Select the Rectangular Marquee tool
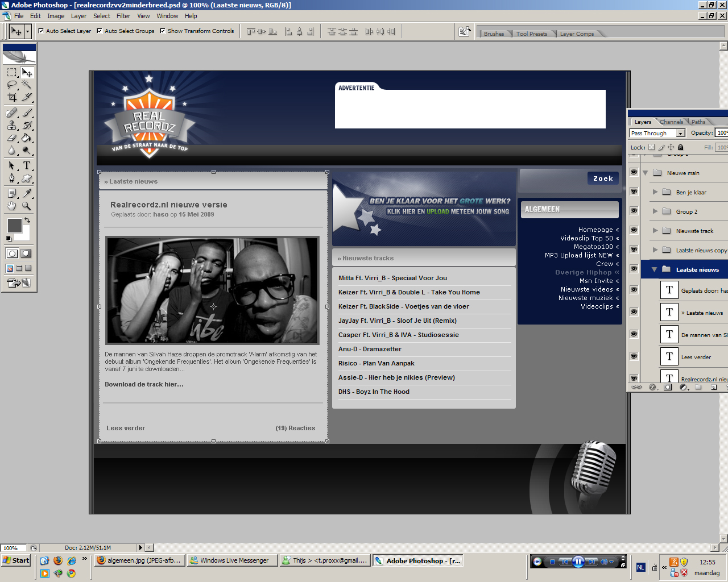Viewport: 728px width, 582px height. click(12, 72)
